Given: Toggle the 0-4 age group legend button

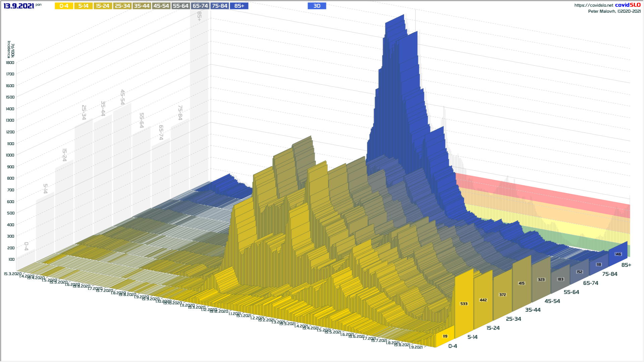Looking at the screenshot, I should [x=64, y=6].
